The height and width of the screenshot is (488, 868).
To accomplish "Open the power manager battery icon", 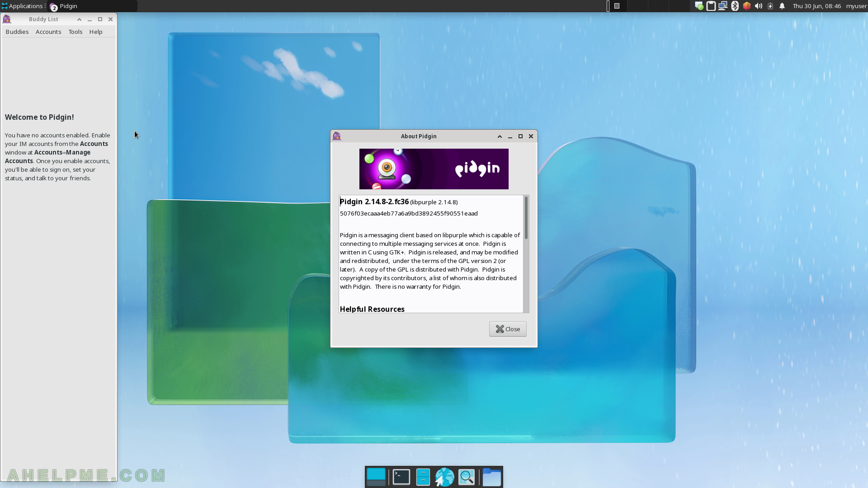I will 770,6.
